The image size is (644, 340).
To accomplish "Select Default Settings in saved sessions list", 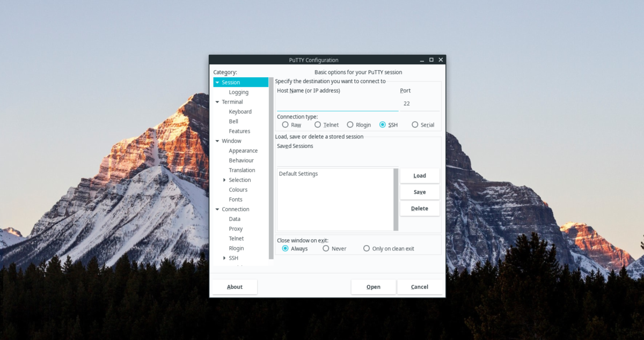I will (x=299, y=173).
